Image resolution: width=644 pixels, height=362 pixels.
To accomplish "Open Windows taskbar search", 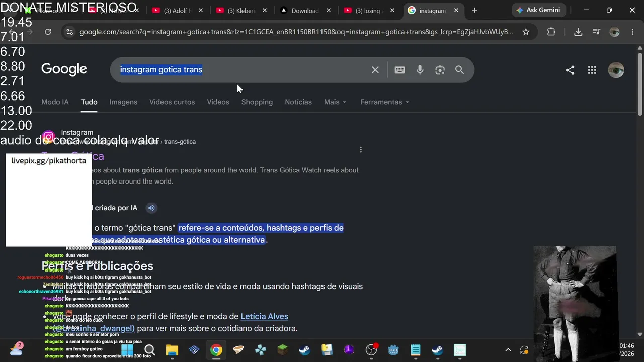I will [x=149, y=350].
